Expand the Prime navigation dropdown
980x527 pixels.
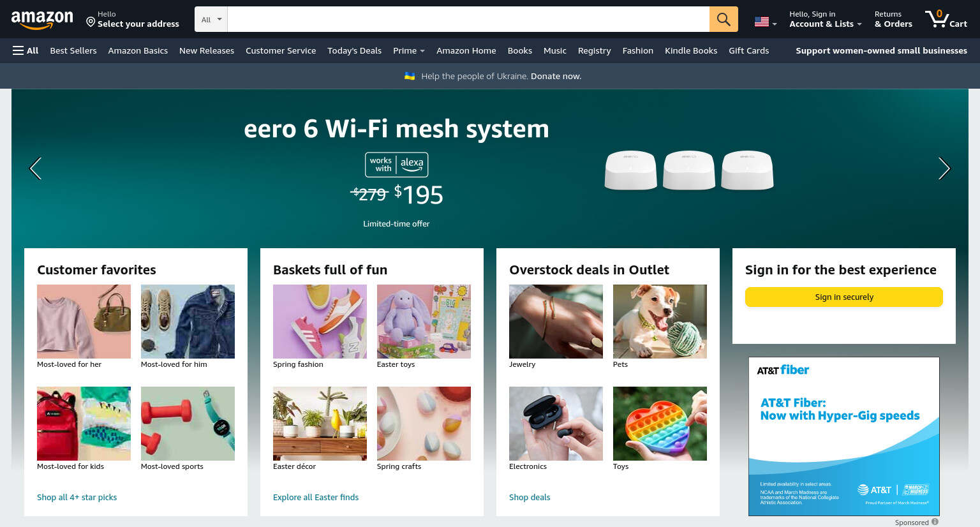coord(409,50)
